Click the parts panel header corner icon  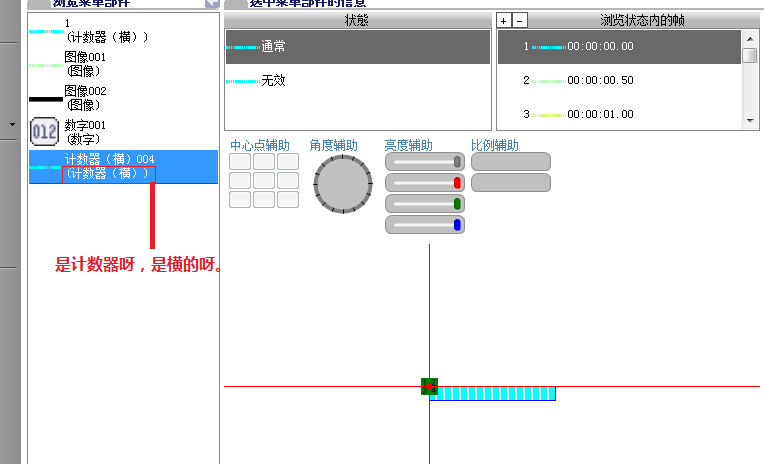(212, 4)
